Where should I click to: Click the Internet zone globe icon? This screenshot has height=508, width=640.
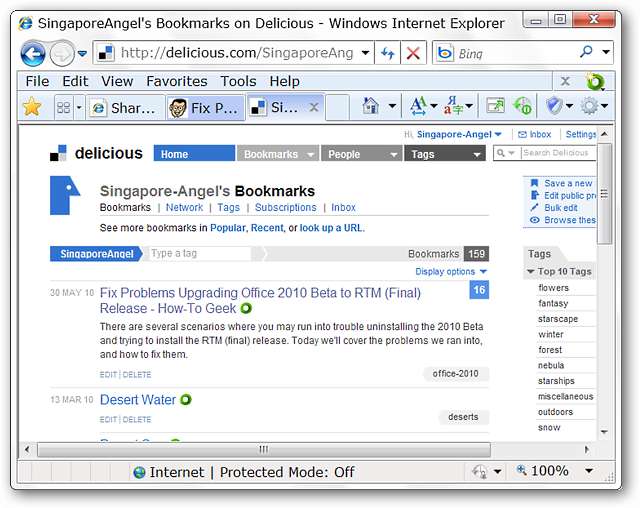[139, 472]
